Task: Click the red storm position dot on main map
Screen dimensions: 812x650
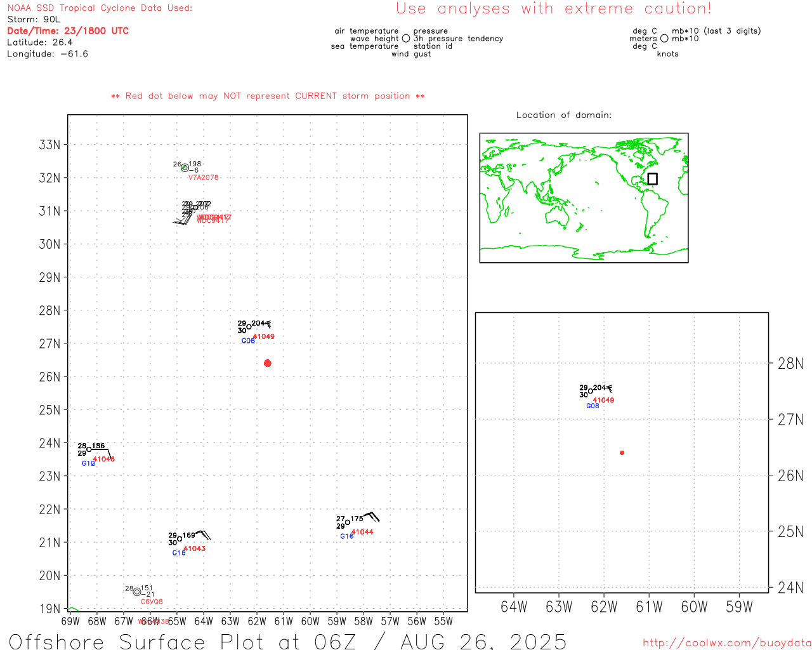Action: 267,363
